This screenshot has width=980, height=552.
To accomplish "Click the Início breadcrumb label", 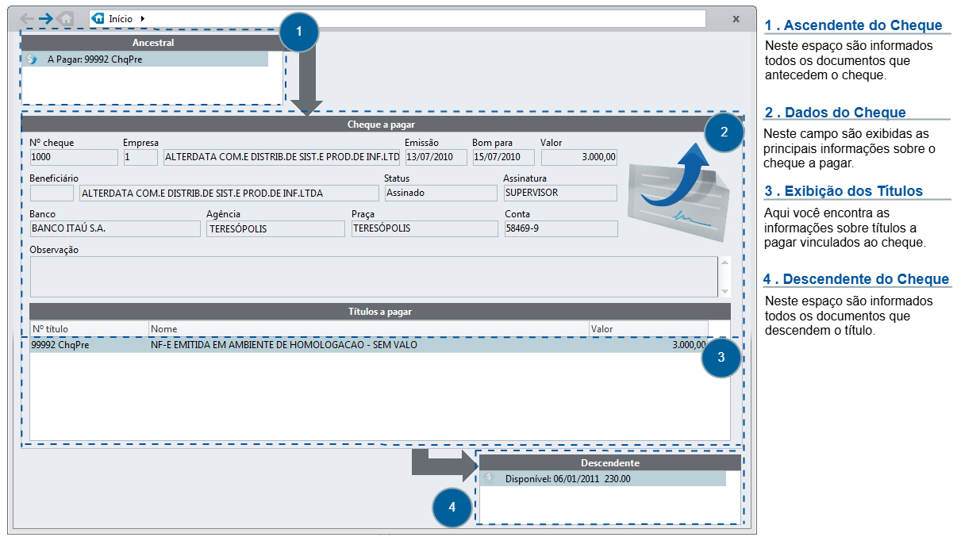I will pyautogui.click(x=121, y=18).
